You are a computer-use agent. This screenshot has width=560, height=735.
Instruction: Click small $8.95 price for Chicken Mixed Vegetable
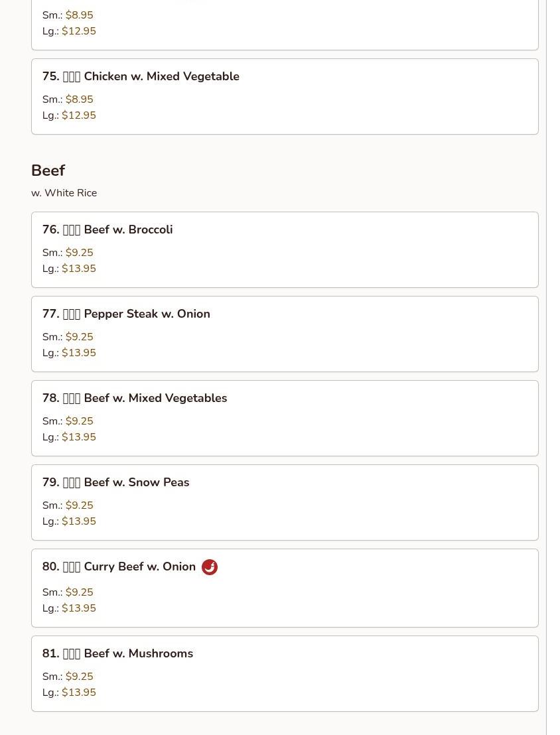point(79,99)
